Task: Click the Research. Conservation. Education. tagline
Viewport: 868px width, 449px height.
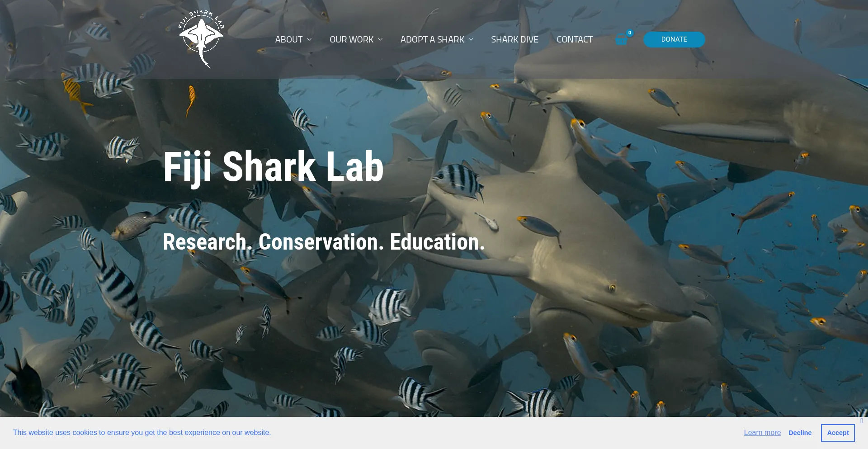Action: tap(324, 242)
